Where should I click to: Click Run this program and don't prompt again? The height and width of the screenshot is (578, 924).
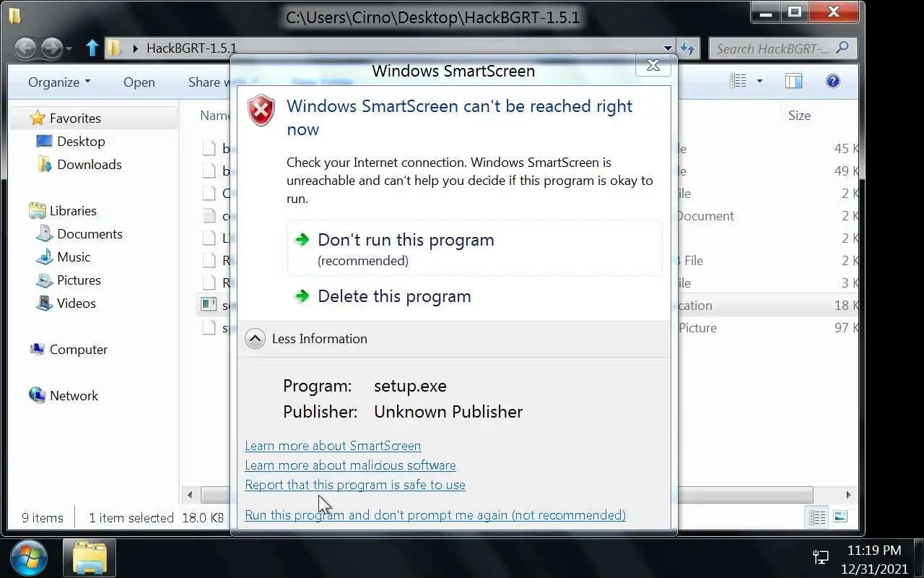coord(435,515)
